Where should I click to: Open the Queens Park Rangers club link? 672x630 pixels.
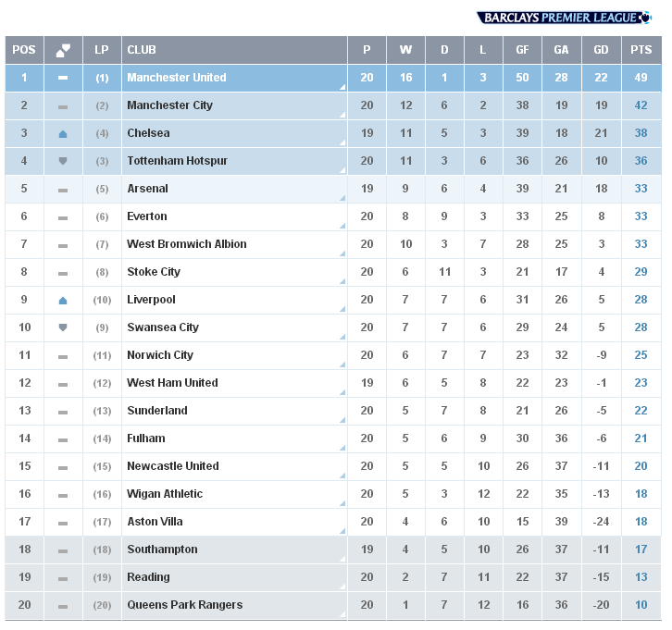tap(185, 605)
